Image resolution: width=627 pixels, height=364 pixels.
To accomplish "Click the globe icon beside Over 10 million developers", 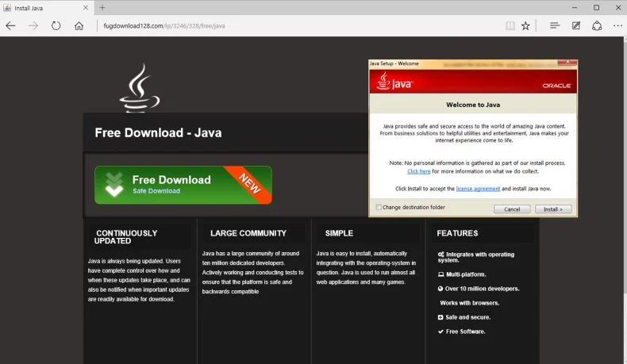I will (x=440, y=289).
